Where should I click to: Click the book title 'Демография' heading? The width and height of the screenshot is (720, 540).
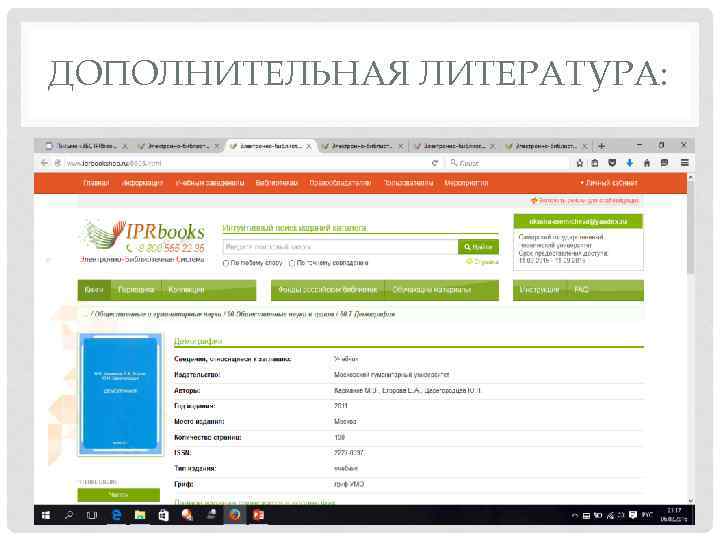(x=197, y=341)
